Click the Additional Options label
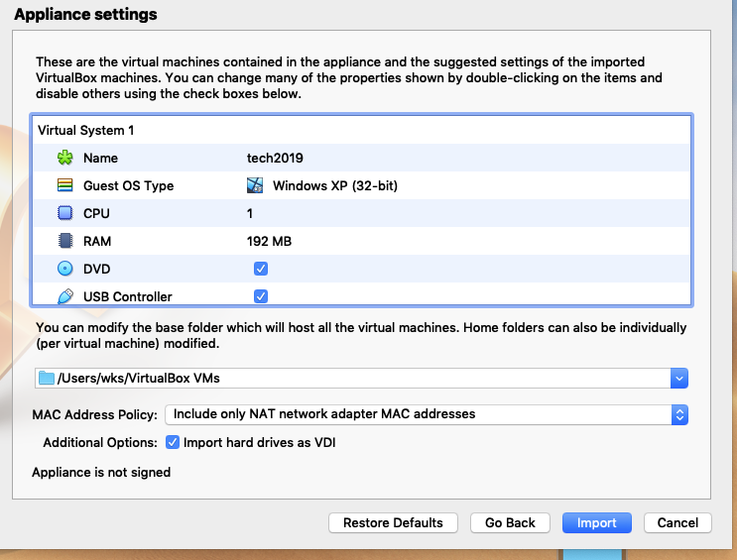 pyautogui.click(x=100, y=443)
